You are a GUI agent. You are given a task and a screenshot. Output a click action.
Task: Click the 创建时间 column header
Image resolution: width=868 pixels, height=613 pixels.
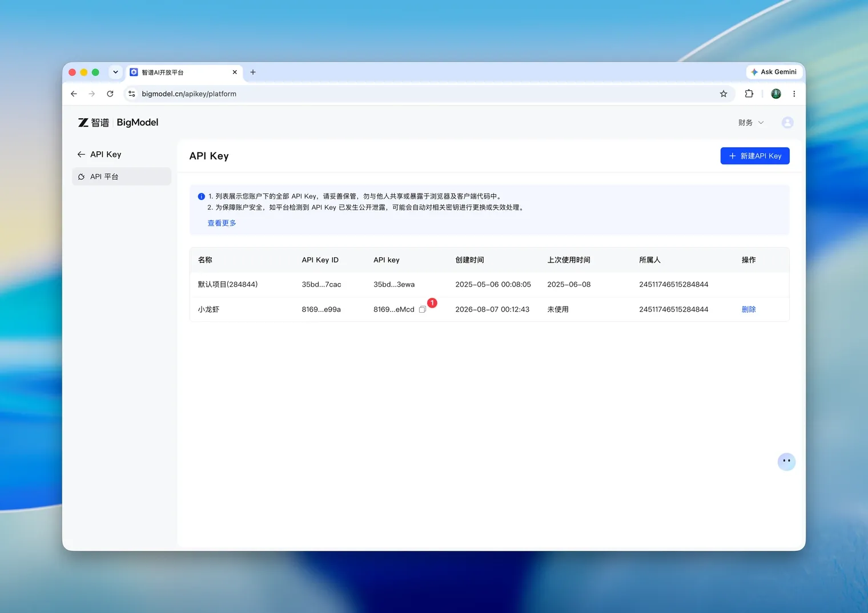coord(469,260)
